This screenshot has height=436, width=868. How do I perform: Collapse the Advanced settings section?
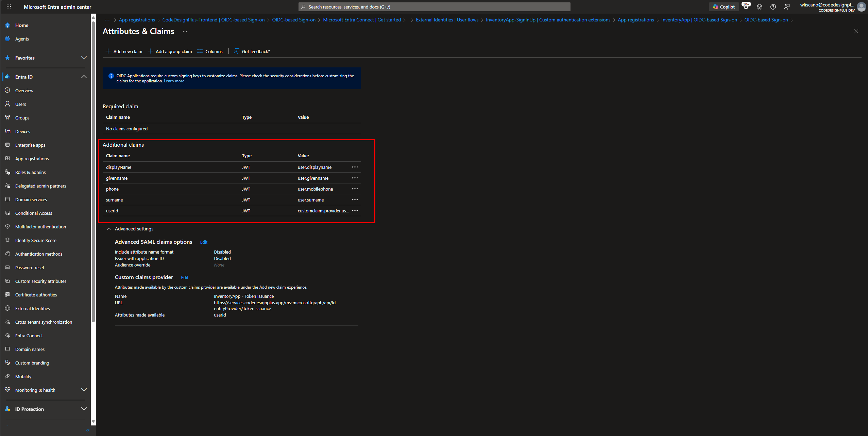[x=109, y=229]
